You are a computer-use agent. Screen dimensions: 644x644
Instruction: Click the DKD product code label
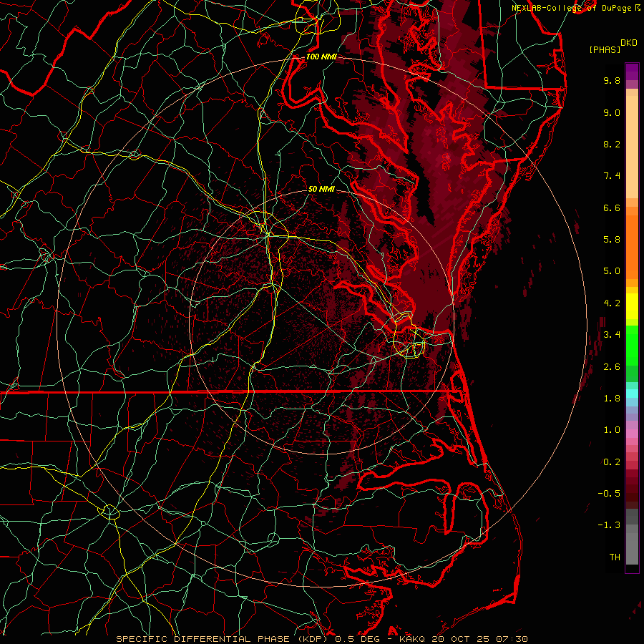coord(629,43)
